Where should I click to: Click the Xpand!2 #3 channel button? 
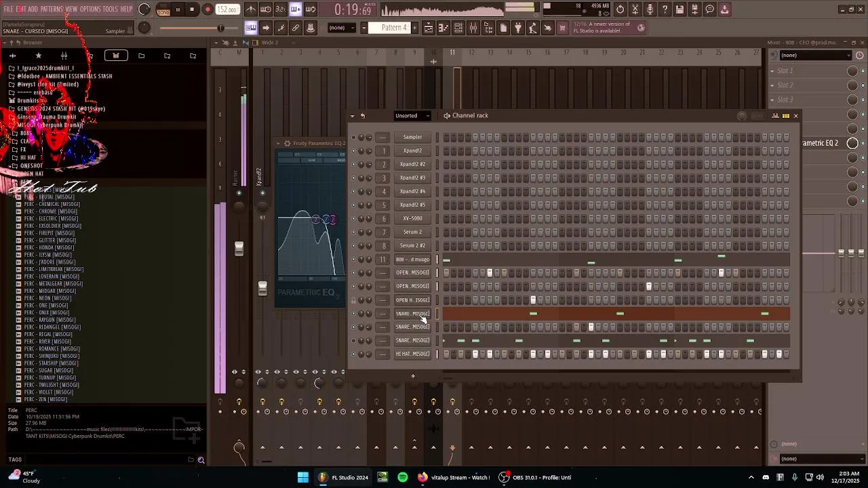pyautogui.click(x=412, y=178)
